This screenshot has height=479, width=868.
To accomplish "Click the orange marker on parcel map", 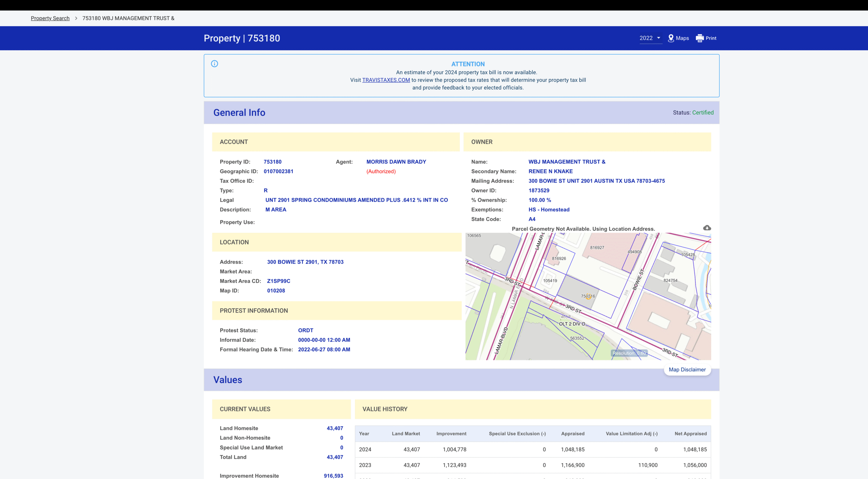I will click(588, 297).
